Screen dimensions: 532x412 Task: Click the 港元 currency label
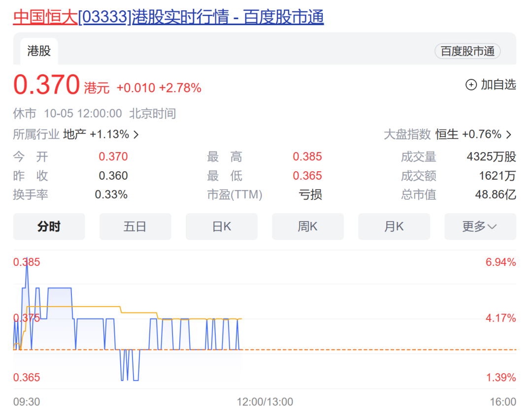point(97,88)
